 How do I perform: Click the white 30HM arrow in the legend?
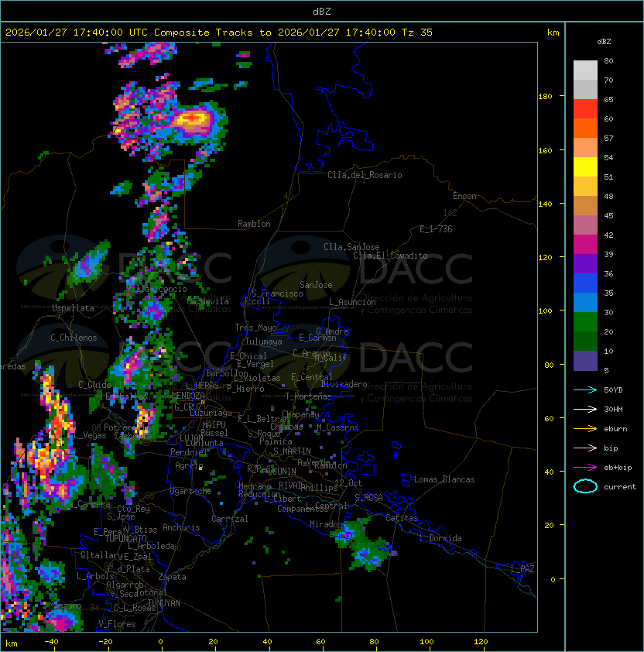pos(585,409)
